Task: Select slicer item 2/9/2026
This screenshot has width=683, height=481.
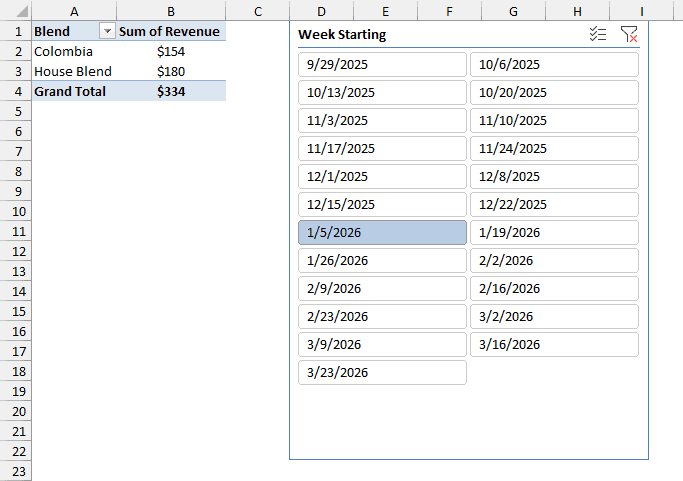Action: [382, 288]
